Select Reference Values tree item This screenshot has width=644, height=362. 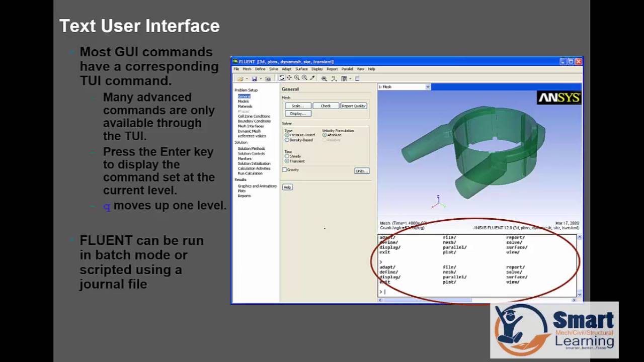(x=252, y=136)
